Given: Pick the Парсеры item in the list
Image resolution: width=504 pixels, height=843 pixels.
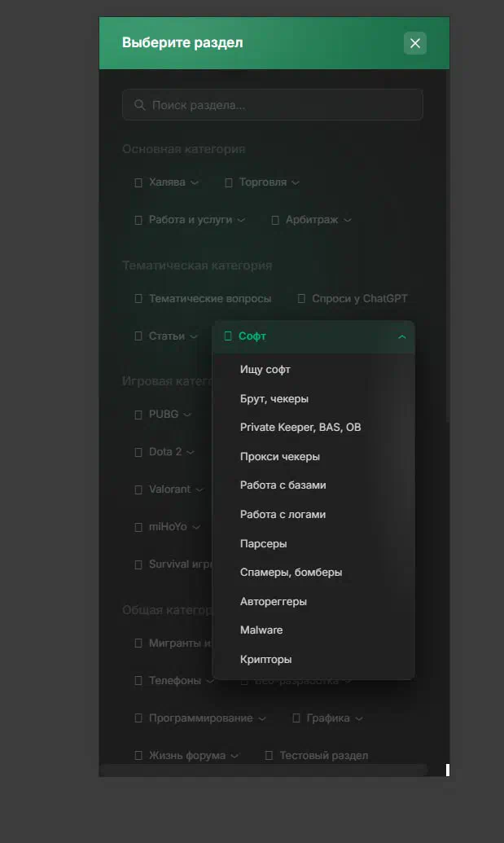Looking at the screenshot, I should tap(263, 543).
